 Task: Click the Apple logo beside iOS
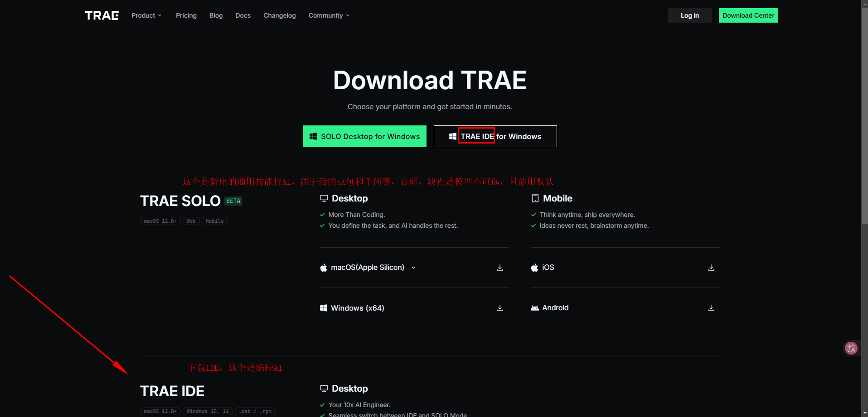tap(535, 268)
